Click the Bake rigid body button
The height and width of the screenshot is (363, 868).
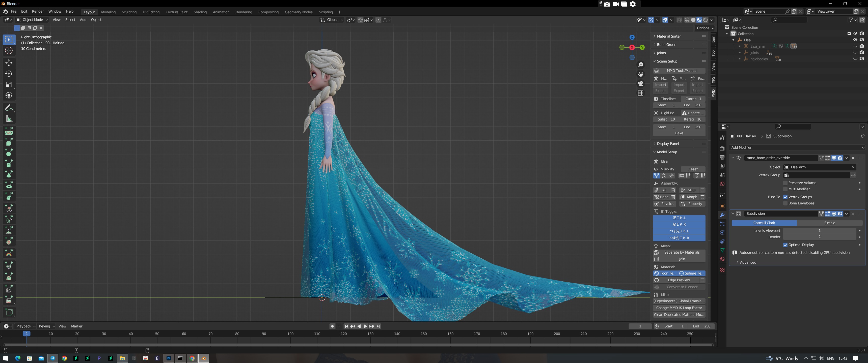[679, 133]
